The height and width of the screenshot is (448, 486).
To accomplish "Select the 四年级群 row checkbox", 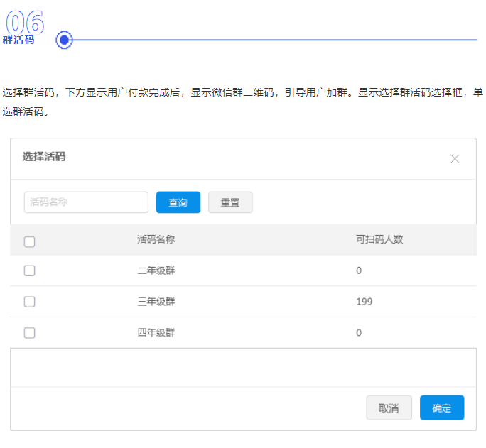I will pyautogui.click(x=30, y=333).
